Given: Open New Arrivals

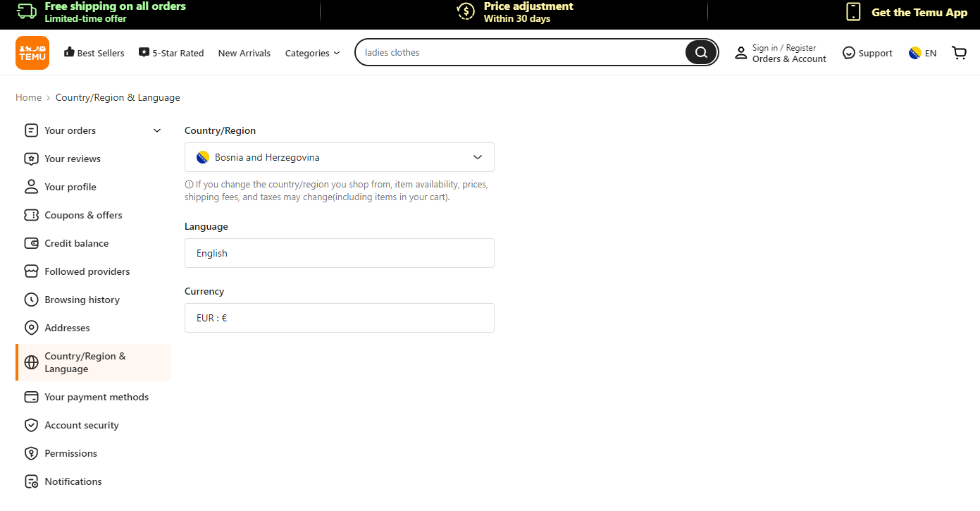Looking at the screenshot, I should (244, 53).
